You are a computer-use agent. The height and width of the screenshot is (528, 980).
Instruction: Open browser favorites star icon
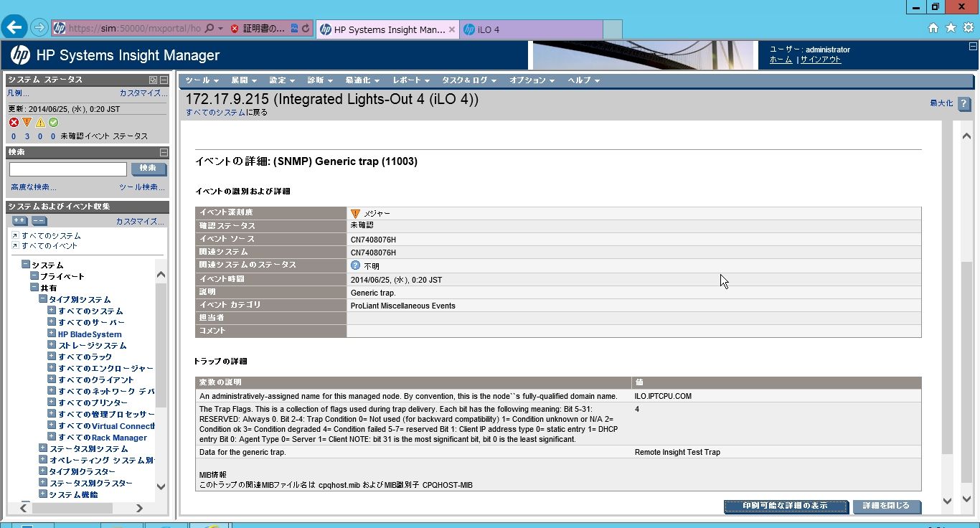[951, 28]
